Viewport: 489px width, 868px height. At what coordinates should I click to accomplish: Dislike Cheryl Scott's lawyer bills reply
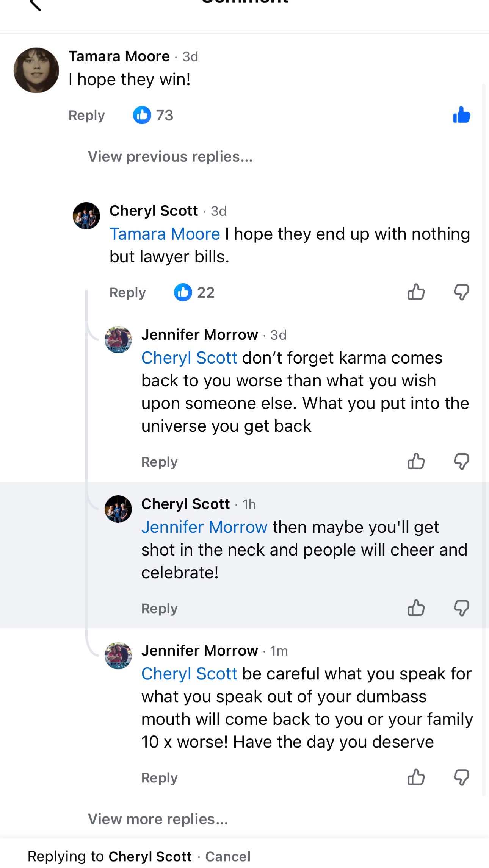click(x=461, y=292)
